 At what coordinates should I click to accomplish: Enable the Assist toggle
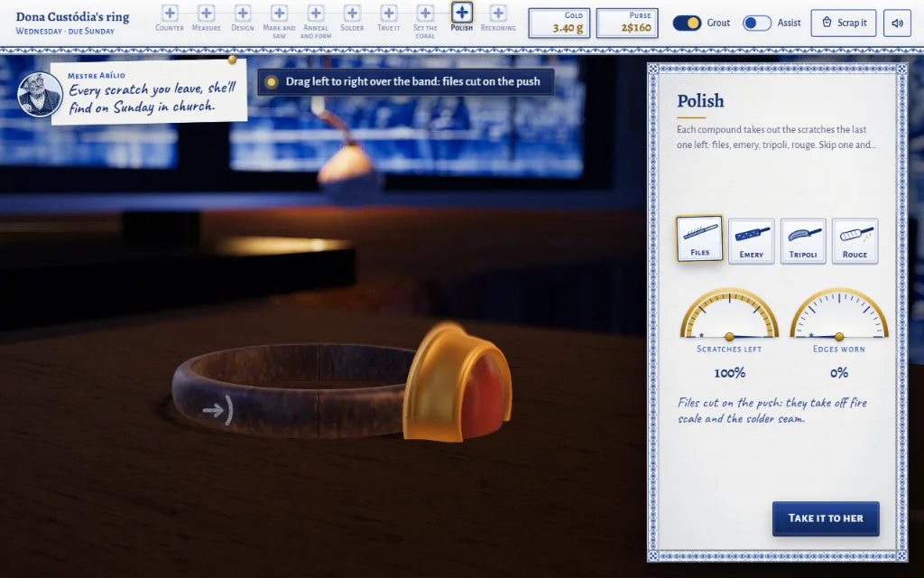(757, 23)
